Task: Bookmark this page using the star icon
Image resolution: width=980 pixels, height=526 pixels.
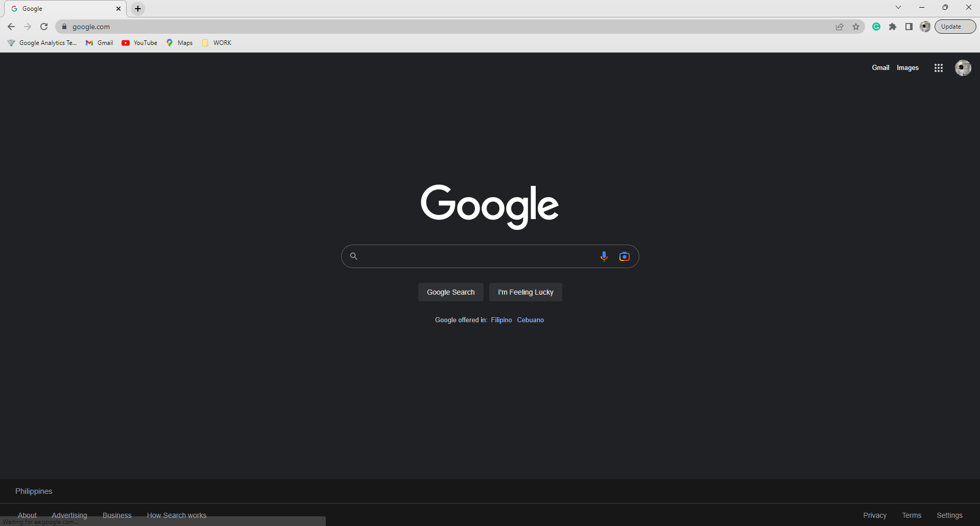Action: coord(856,26)
